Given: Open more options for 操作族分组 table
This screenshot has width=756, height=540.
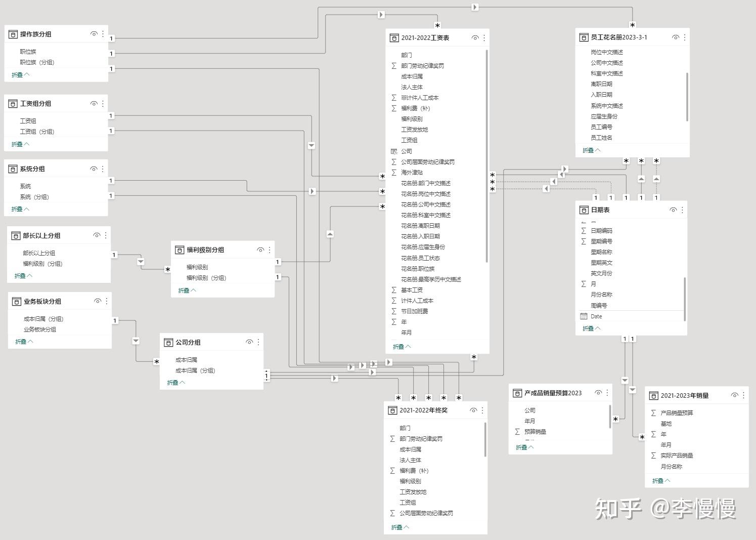Looking at the screenshot, I should tap(103, 34).
